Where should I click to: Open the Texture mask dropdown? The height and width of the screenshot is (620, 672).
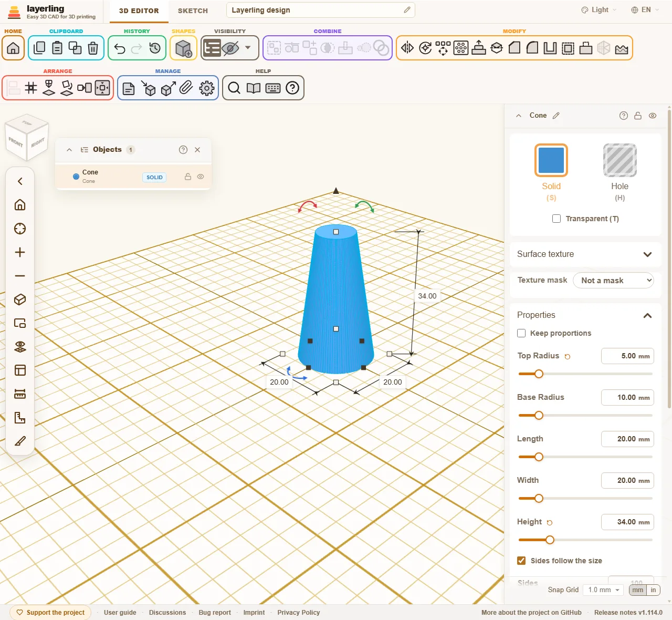(613, 281)
